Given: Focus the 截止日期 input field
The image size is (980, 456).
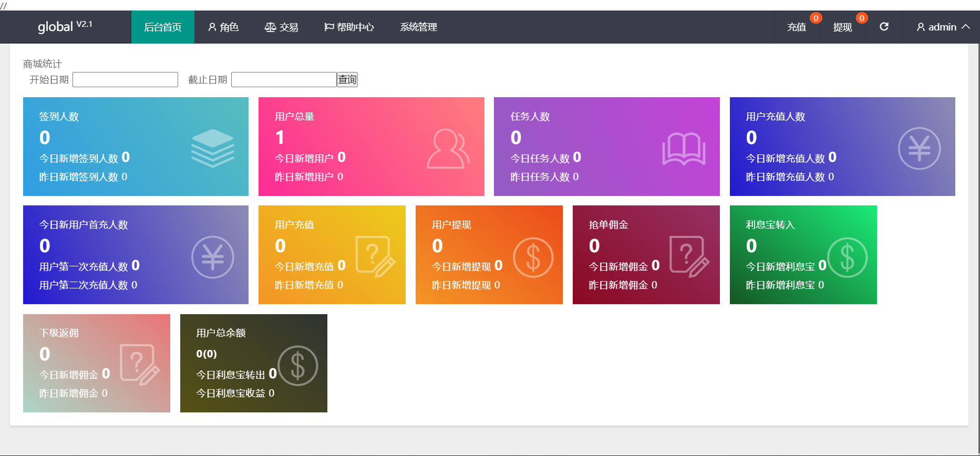Looking at the screenshot, I should [x=284, y=79].
